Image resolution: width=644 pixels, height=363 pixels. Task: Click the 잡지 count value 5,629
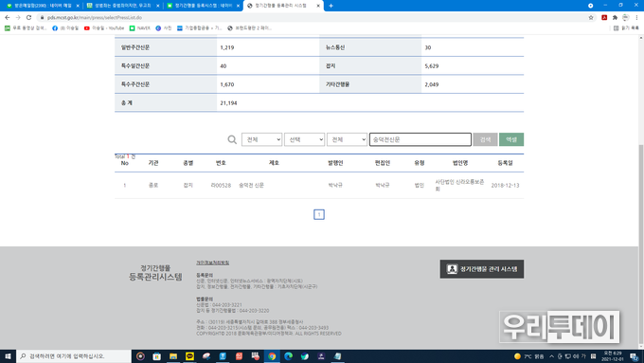coord(432,65)
